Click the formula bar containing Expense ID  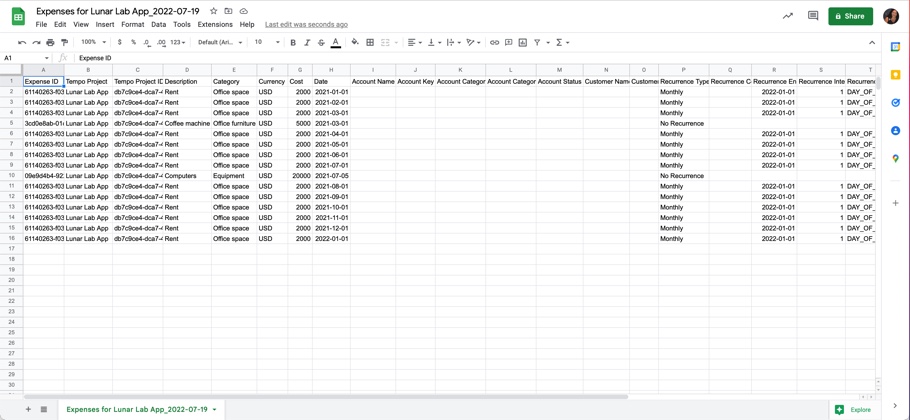(400, 58)
